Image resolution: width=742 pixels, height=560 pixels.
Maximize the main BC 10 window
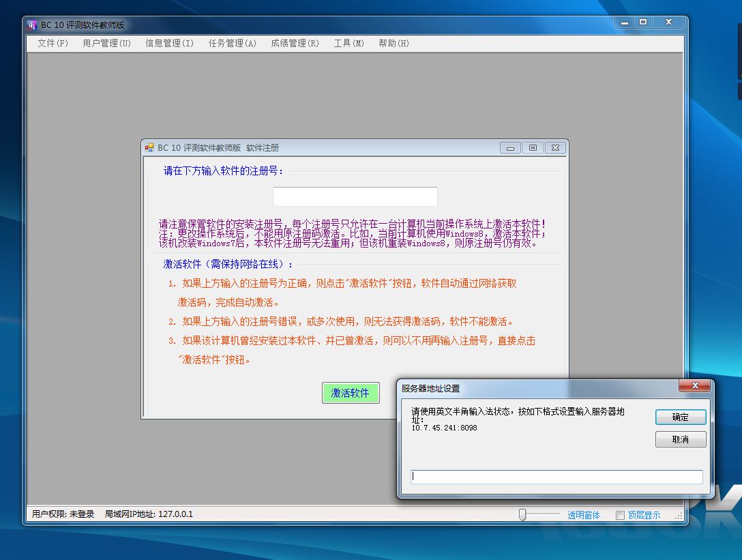642,23
